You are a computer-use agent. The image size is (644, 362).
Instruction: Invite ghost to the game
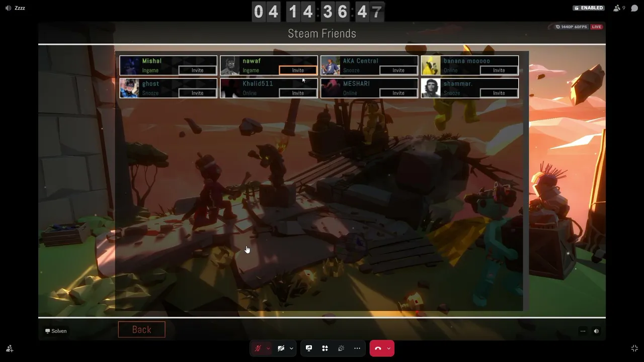coord(197,93)
